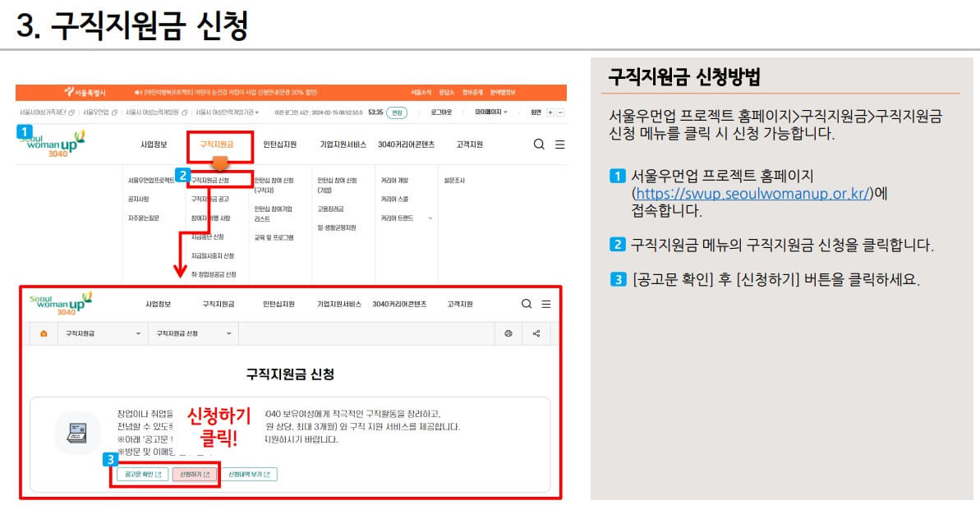This screenshot has width=980, height=505.
Task: Choose 인턴십 참여 신청 (구직자) submenu entry
Action: pos(274,185)
